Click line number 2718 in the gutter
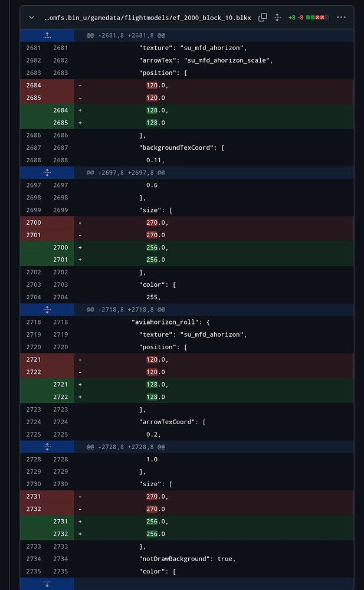 point(34,322)
